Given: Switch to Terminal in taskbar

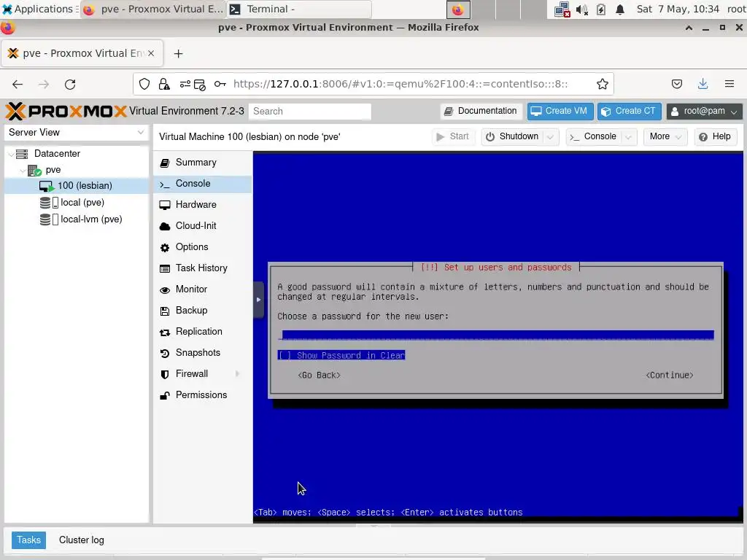Looking at the screenshot, I should pyautogui.click(x=298, y=9).
